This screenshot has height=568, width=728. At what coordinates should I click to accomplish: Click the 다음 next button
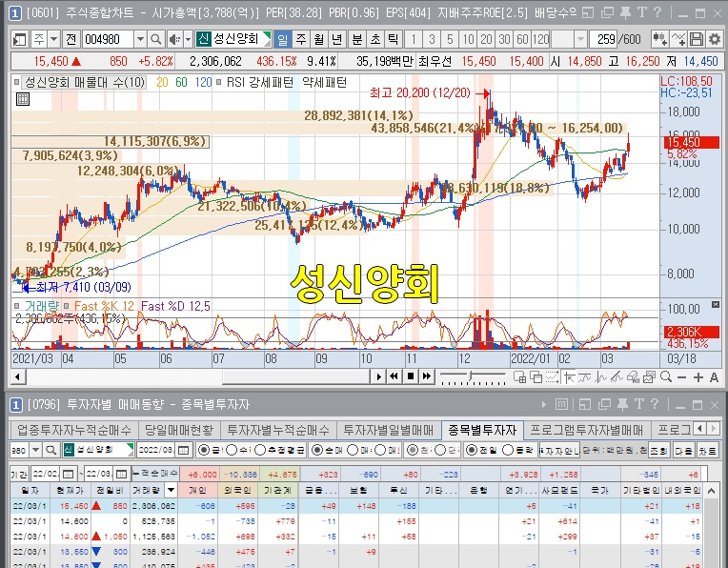pyautogui.click(x=683, y=451)
